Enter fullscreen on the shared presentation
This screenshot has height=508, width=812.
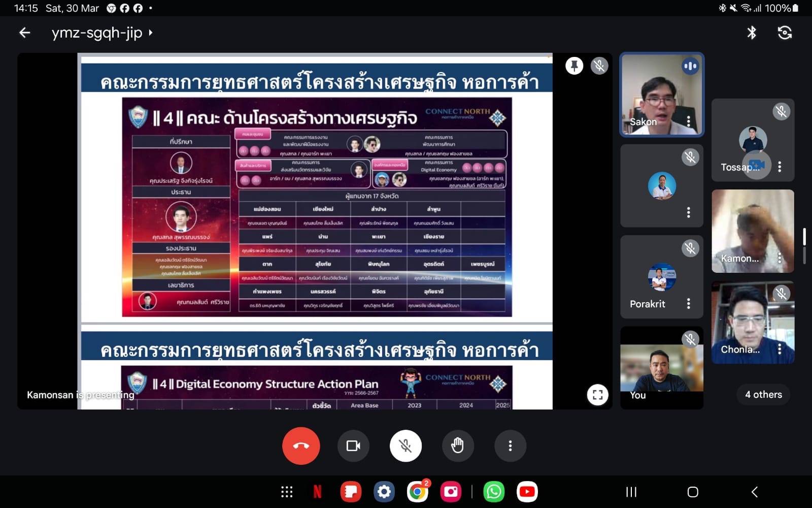pyautogui.click(x=597, y=395)
